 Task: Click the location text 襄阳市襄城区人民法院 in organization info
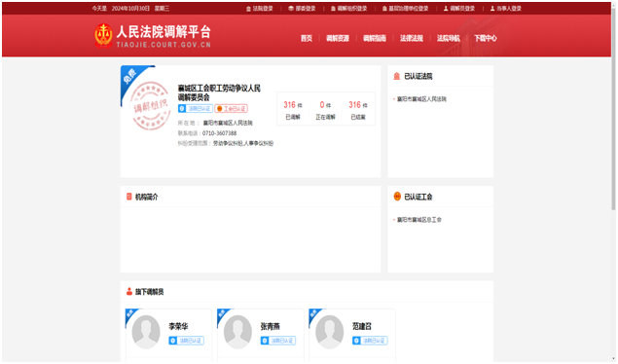(x=228, y=123)
